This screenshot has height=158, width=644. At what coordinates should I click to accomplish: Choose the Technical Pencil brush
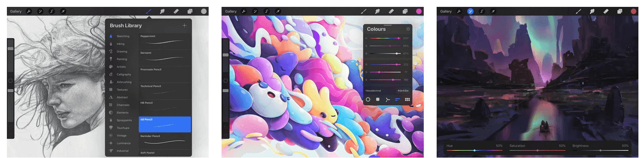tap(165, 91)
